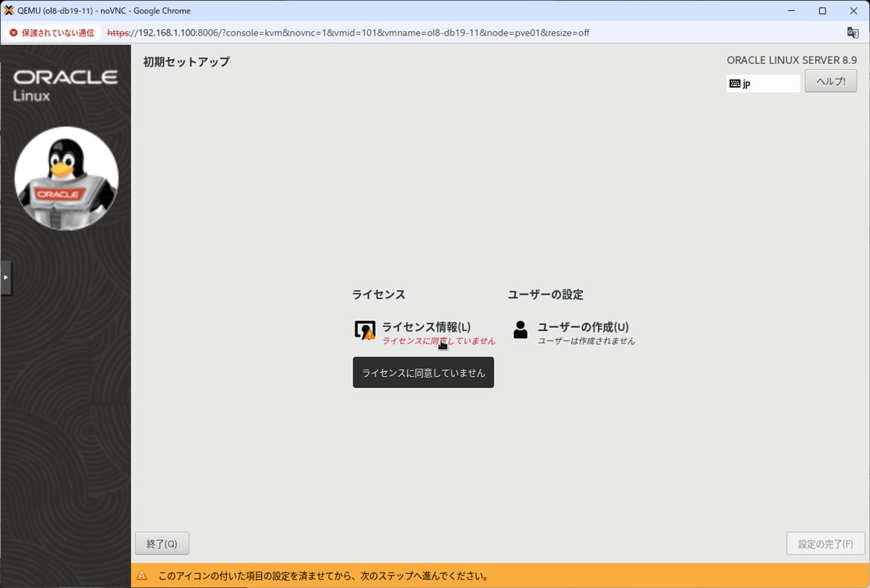Click the ユーザーは作成されません status text
Image resolution: width=870 pixels, height=588 pixels.
pyautogui.click(x=587, y=340)
